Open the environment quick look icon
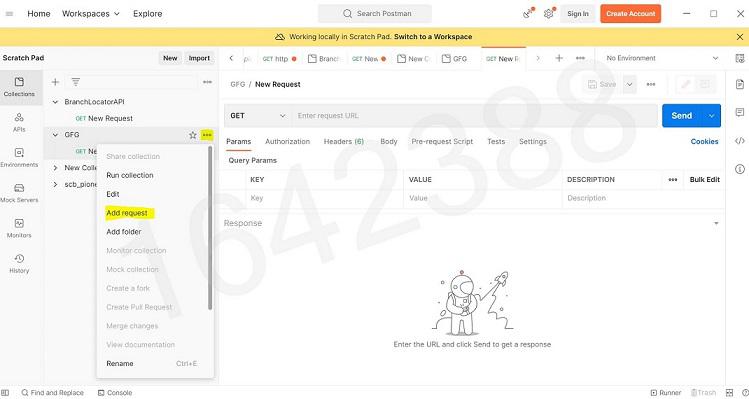The image size is (749, 399). [x=739, y=58]
